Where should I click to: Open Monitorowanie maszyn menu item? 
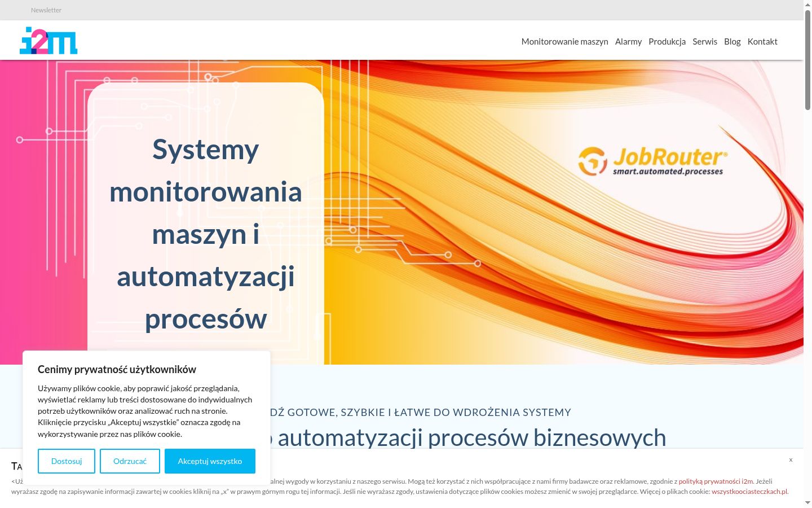pos(564,41)
